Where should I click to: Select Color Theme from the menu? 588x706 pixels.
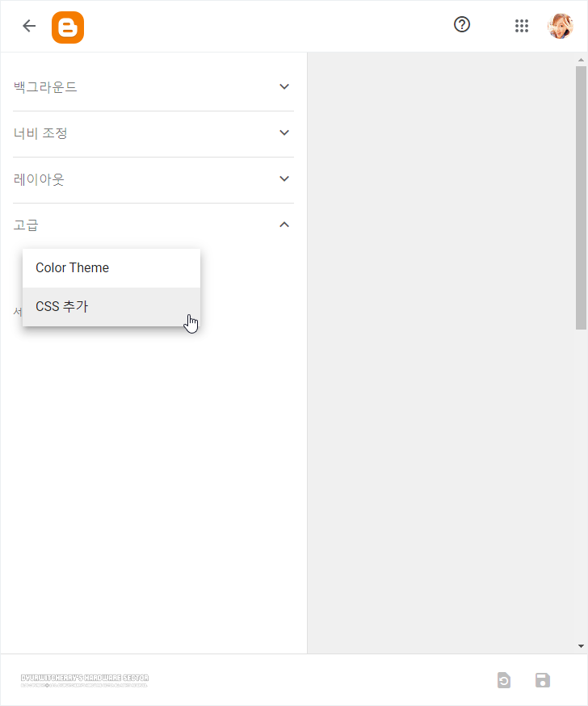pyautogui.click(x=73, y=267)
